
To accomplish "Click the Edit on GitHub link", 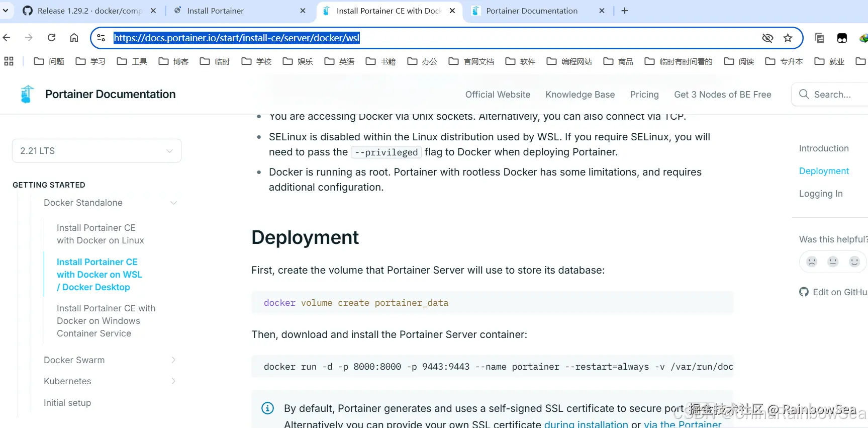I will point(834,292).
